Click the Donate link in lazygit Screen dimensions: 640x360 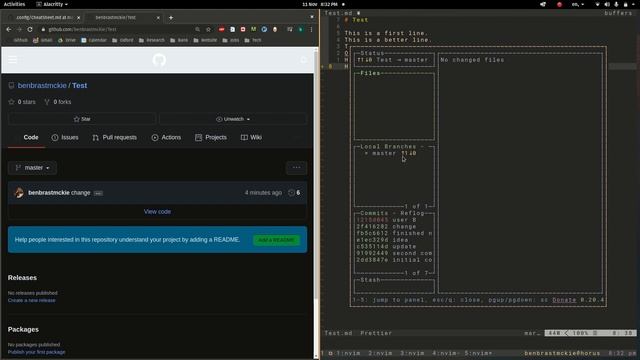(564, 300)
